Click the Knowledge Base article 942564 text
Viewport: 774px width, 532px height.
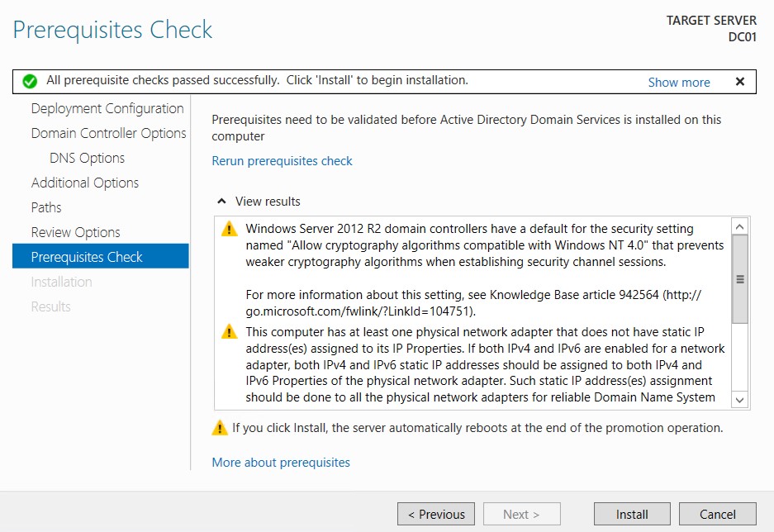click(574, 295)
